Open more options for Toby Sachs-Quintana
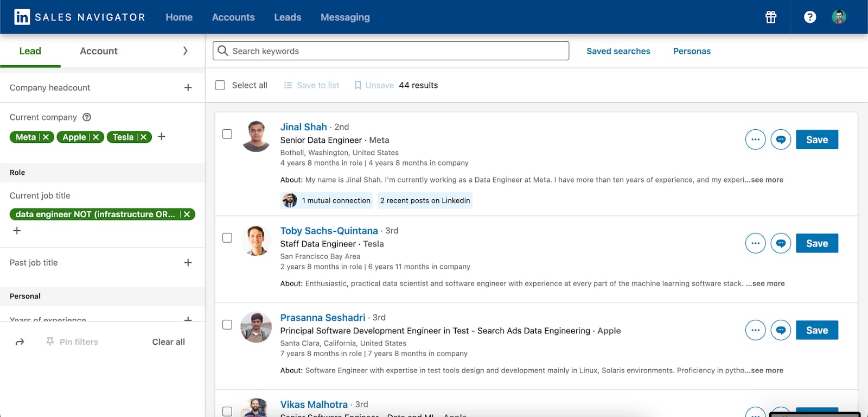This screenshot has width=868, height=417. (x=755, y=243)
